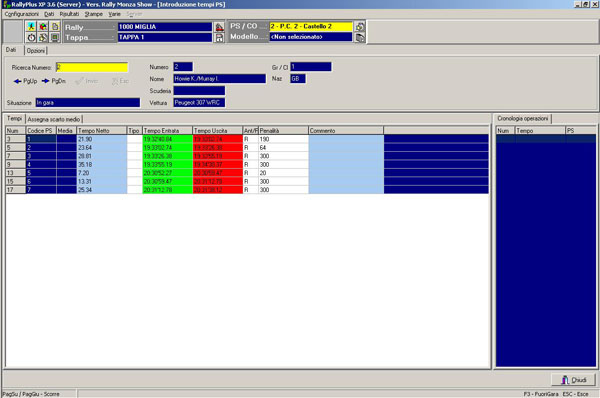Click the icon right of PS / CO field
This screenshot has width=600, height=398.
(360, 26)
